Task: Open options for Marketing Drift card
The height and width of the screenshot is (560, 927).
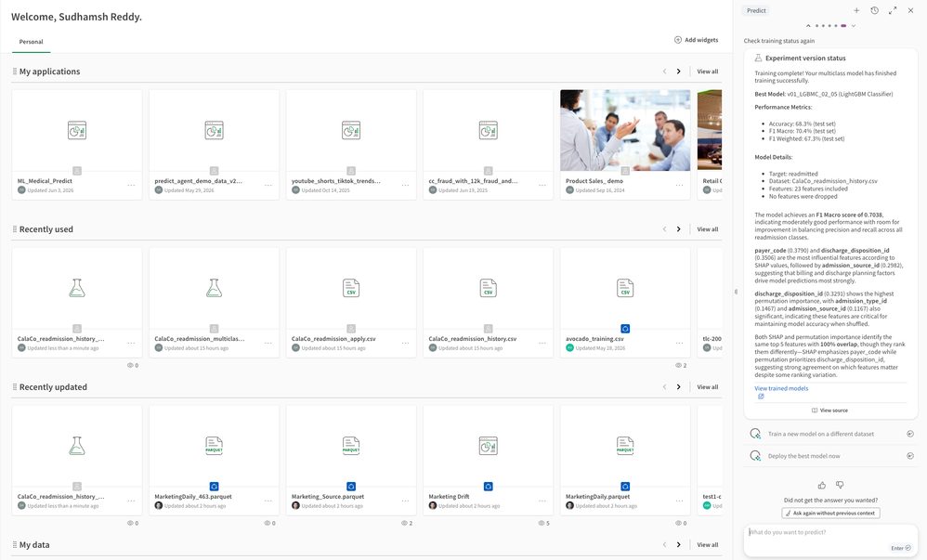Action: click(x=542, y=501)
